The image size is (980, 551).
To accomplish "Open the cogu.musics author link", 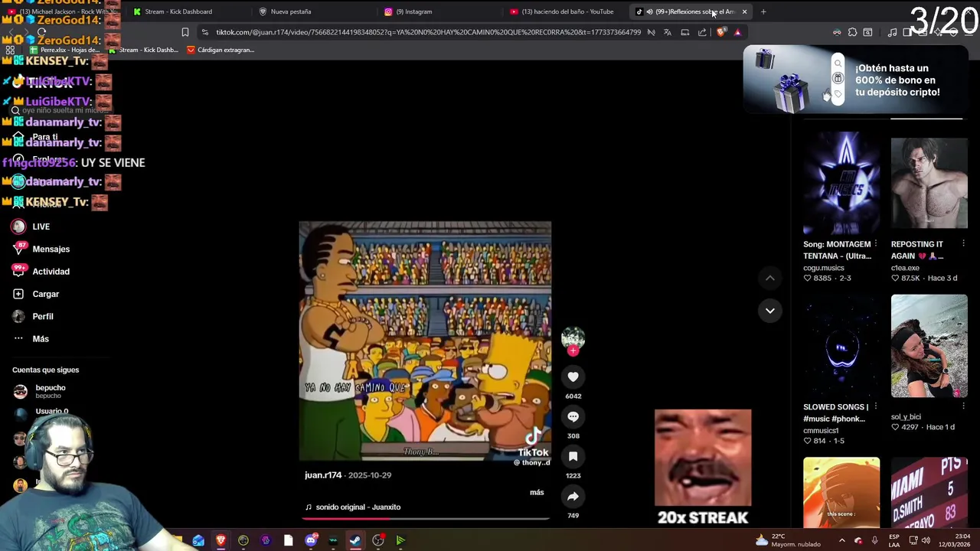I will [824, 268].
